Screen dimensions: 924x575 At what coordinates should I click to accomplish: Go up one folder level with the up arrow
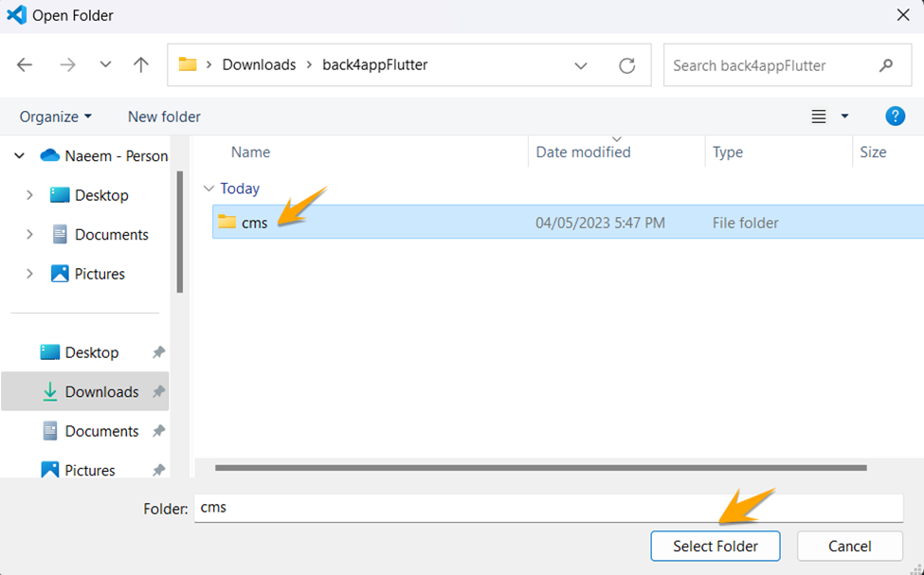click(x=140, y=64)
